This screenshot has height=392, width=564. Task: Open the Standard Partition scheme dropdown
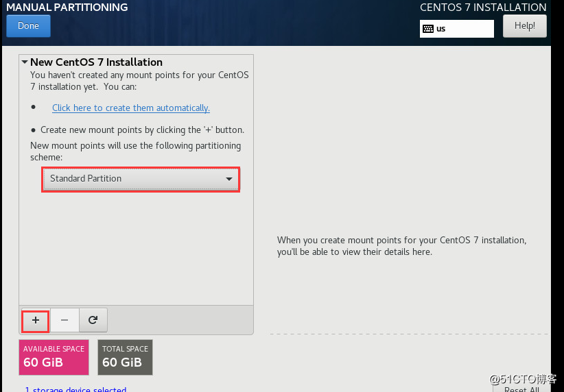(141, 179)
